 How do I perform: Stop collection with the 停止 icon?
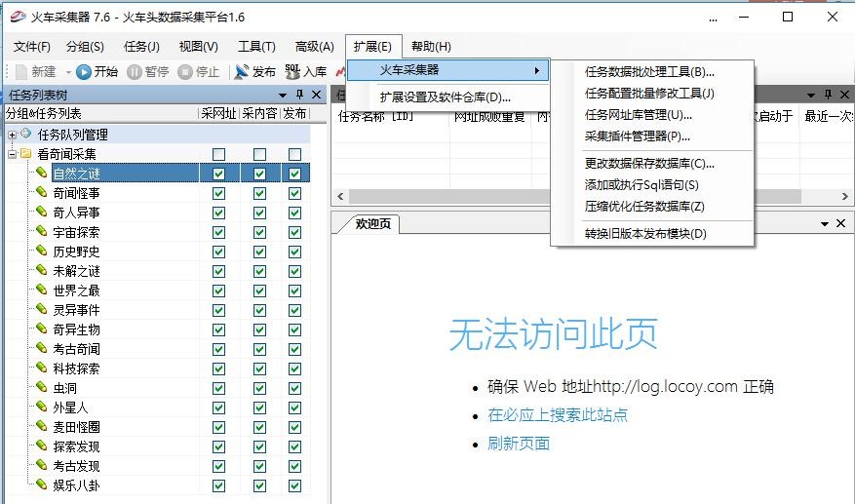(x=185, y=72)
